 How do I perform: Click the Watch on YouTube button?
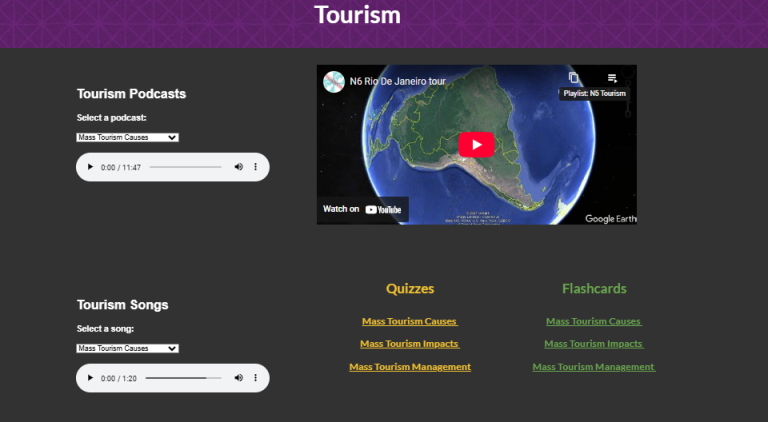(362, 210)
